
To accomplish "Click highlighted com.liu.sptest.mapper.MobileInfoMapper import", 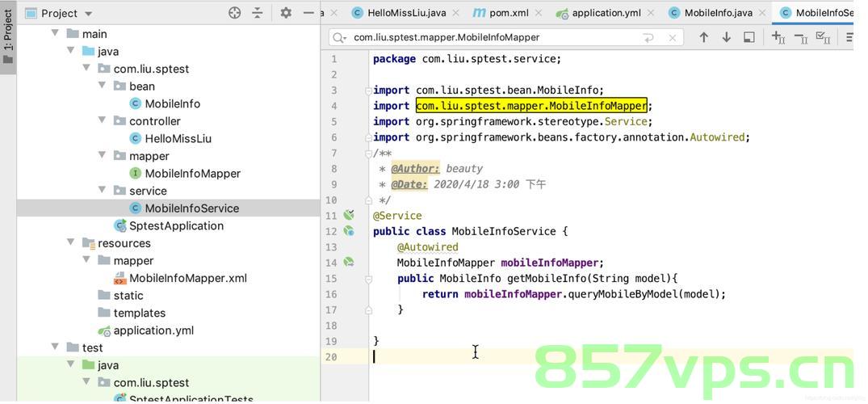I will pyautogui.click(x=531, y=105).
